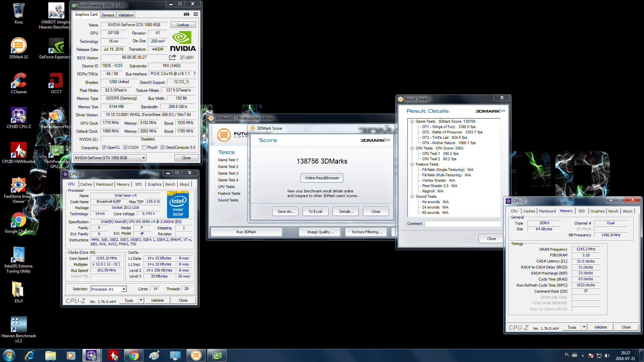Launch CCleaner from desktop
Screen dimensions: 644x362
(x=19, y=83)
